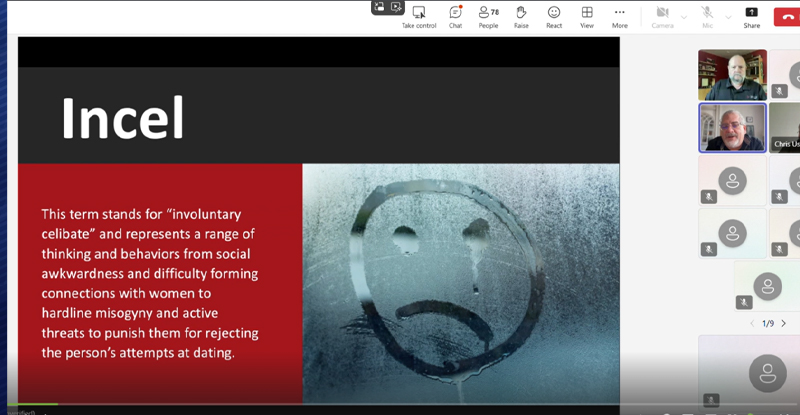Go to previous participant page arrow
The image size is (800, 415).
[752, 323]
